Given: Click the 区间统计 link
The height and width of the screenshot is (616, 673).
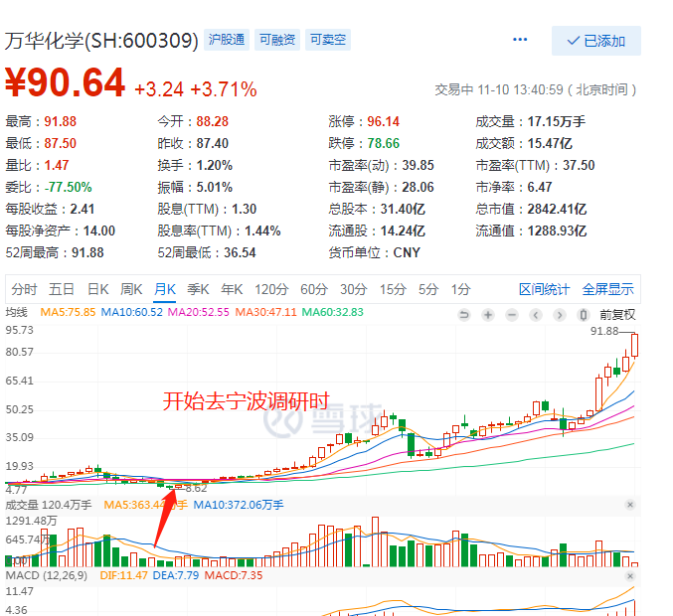Looking at the screenshot, I should pyautogui.click(x=544, y=289).
